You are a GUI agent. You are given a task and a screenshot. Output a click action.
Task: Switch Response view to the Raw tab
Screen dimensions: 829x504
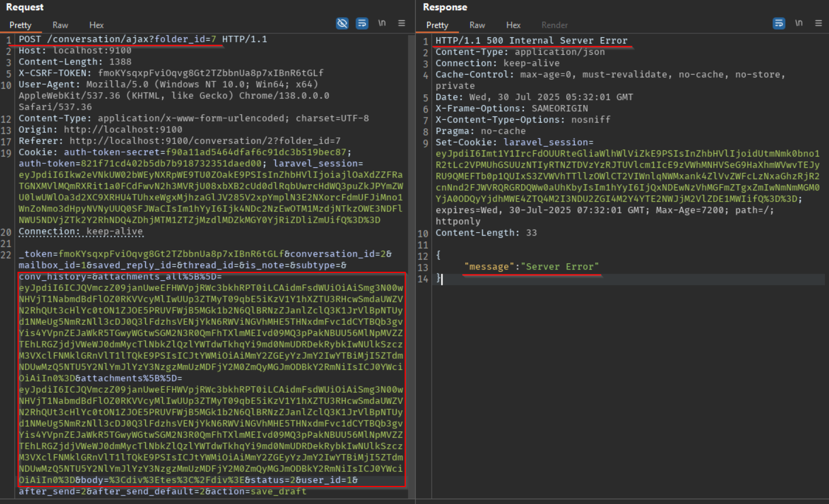[x=477, y=25]
